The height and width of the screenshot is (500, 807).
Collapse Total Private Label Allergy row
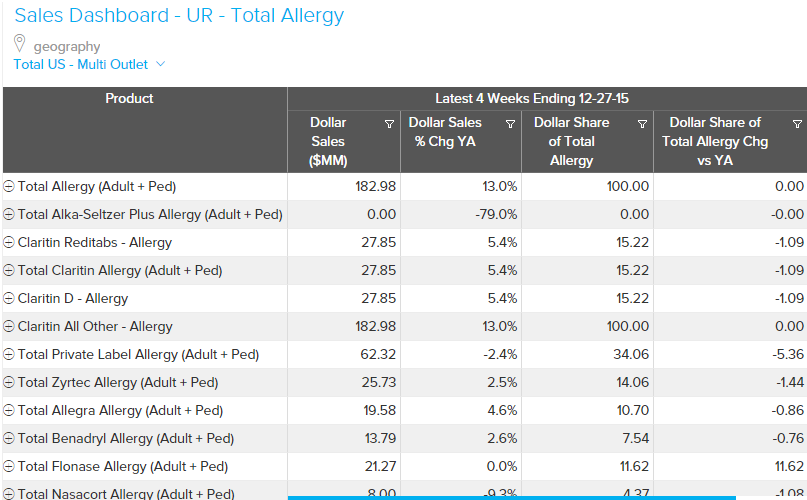pyautogui.click(x=9, y=355)
